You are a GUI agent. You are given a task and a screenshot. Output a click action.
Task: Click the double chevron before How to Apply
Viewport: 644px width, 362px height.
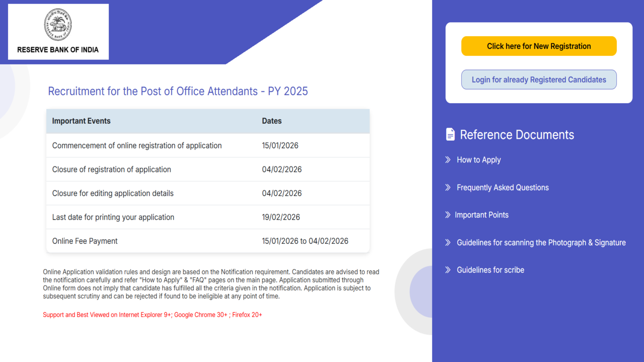click(448, 160)
